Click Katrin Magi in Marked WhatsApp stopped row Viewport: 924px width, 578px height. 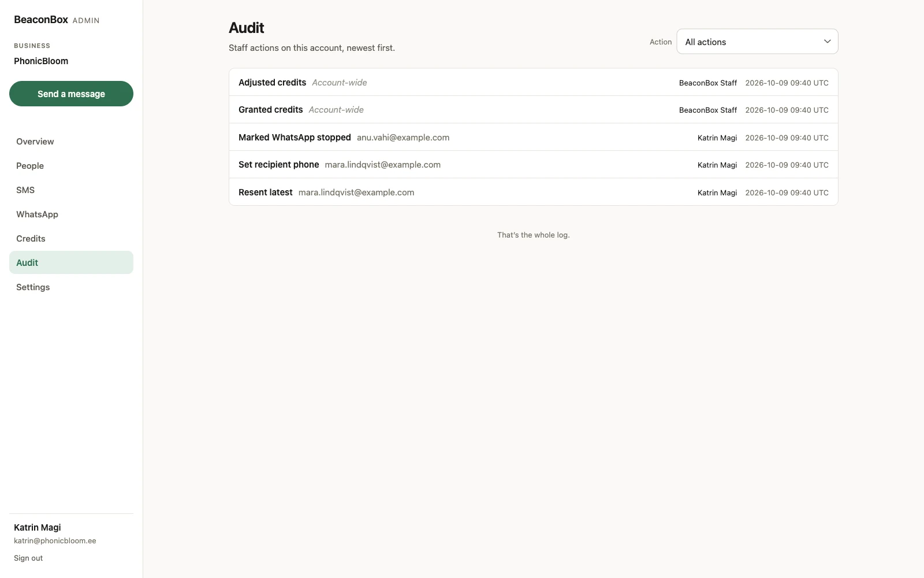click(x=717, y=138)
